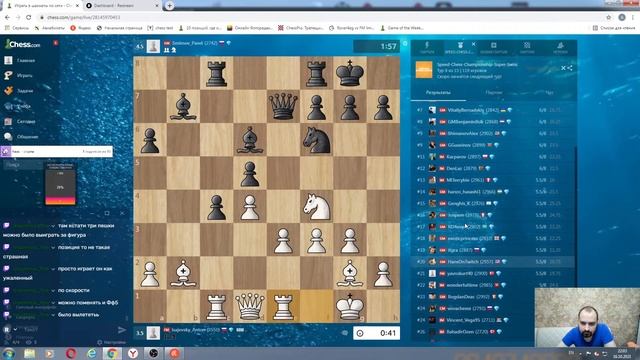Expand the menu on the 'было вылететь' message
The height and width of the screenshot is (360, 640).
[53, 315]
